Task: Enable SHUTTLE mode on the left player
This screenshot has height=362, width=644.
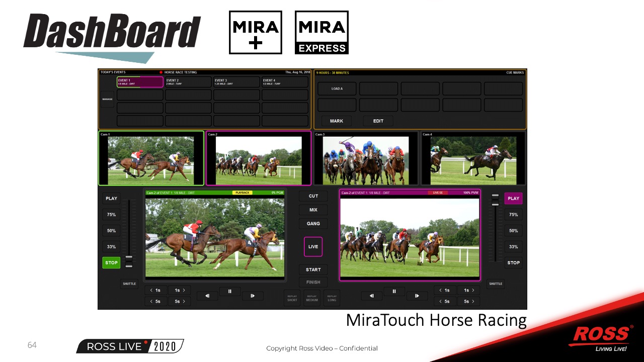Action: coord(129,284)
